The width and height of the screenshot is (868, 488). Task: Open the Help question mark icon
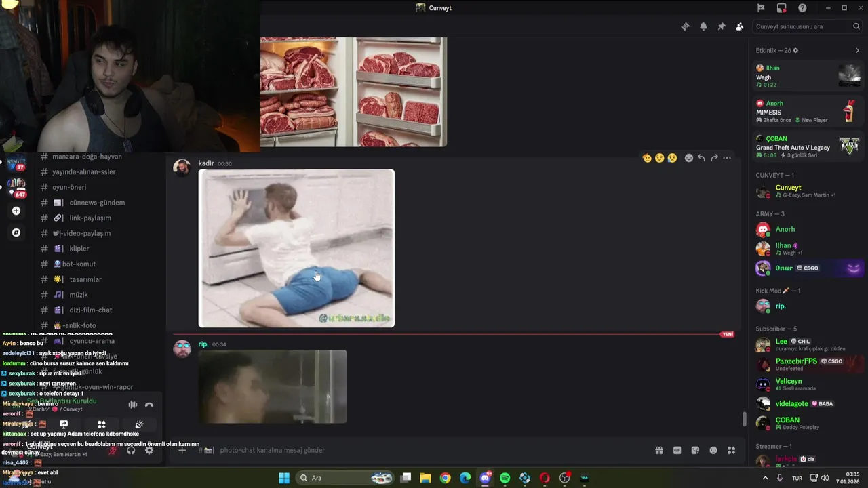(802, 8)
